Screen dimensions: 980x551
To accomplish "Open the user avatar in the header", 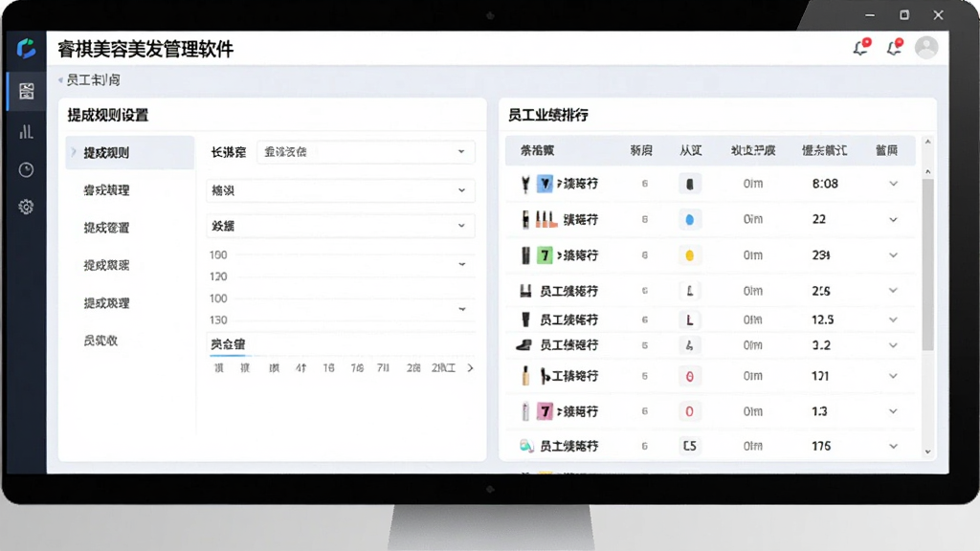I will pyautogui.click(x=926, y=48).
